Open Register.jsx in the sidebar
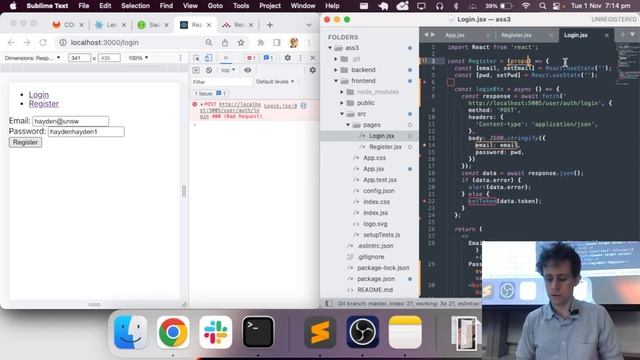Viewport: 640px width, 360px height. click(x=385, y=147)
